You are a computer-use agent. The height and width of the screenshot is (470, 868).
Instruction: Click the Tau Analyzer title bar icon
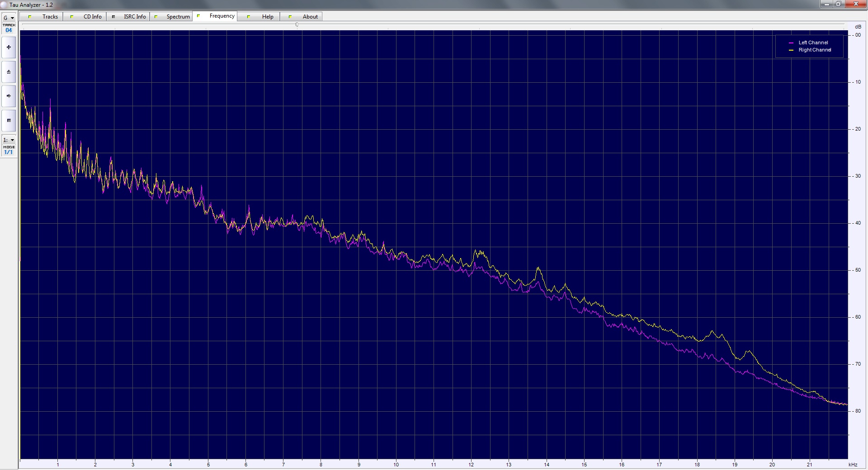point(4,5)
